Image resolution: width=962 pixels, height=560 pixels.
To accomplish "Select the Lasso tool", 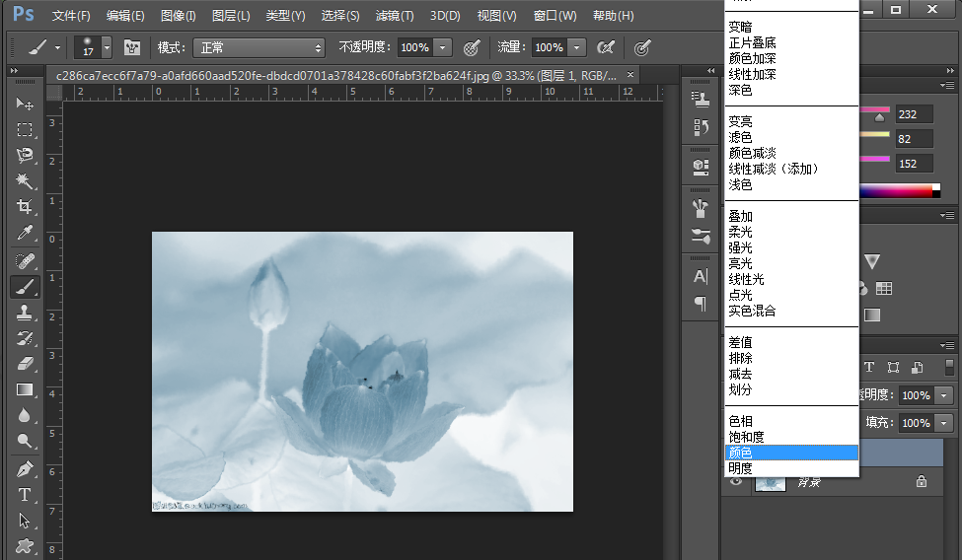I will [x=25, y=156].
